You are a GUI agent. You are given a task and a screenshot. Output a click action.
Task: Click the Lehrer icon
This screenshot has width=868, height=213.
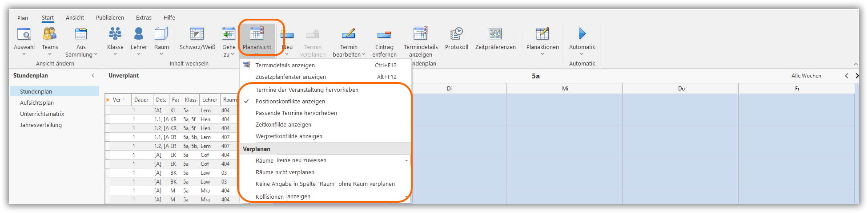click(x=139, y=34)
